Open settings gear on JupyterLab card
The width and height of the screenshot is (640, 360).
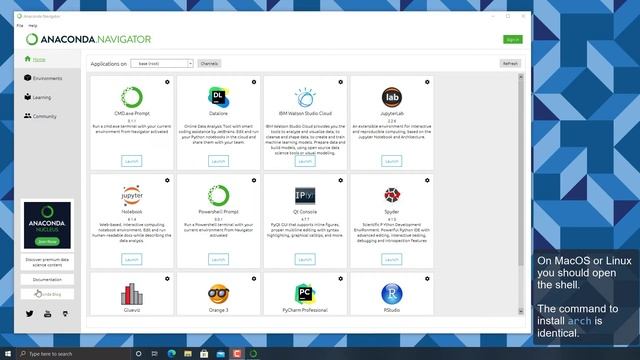click(x=427, y=82)
